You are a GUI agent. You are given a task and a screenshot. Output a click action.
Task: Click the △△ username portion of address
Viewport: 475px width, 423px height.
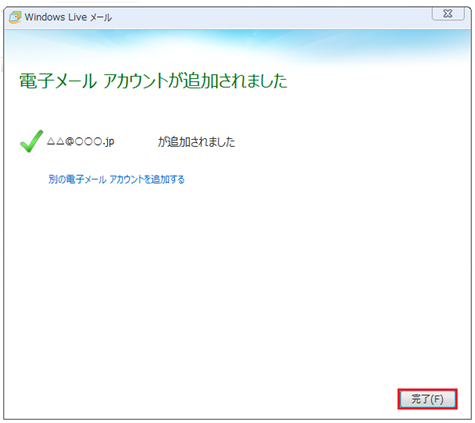tap(55, 141)
